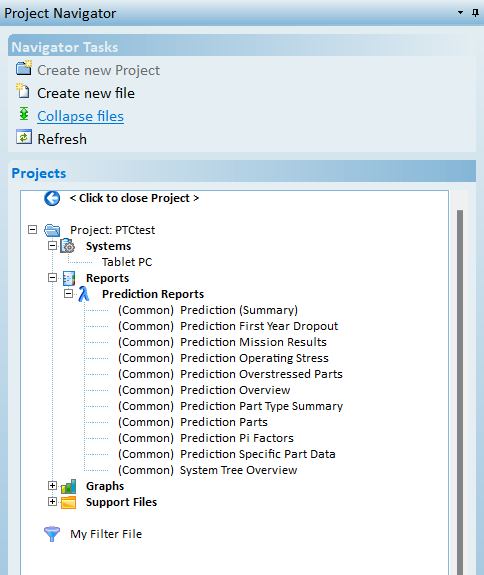Click the Graphs bar chart icon

point(69,486)
